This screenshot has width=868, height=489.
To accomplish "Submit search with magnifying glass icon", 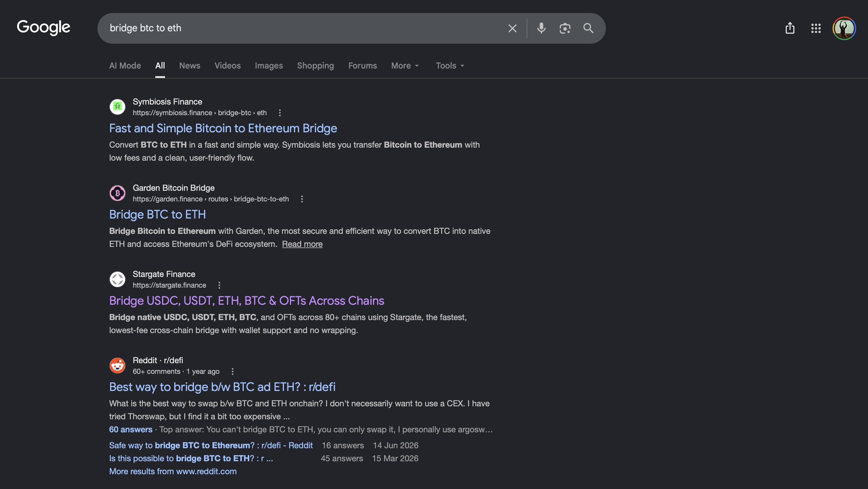I will (x=588, y=28).
